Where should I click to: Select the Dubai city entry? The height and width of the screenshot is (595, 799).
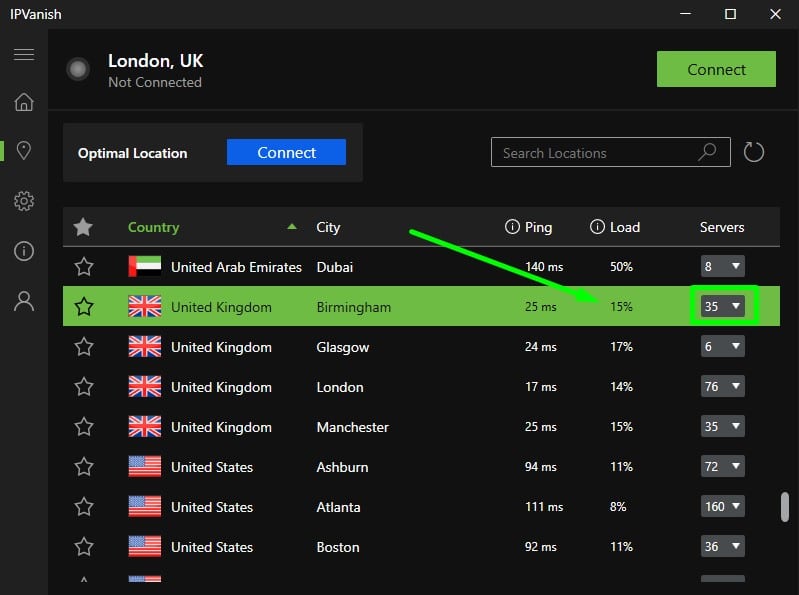(335, 267)
